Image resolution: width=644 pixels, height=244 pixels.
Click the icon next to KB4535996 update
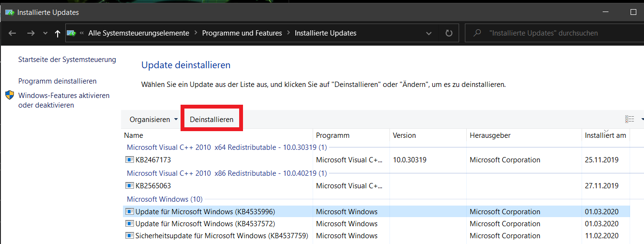(x=130, y=212)
